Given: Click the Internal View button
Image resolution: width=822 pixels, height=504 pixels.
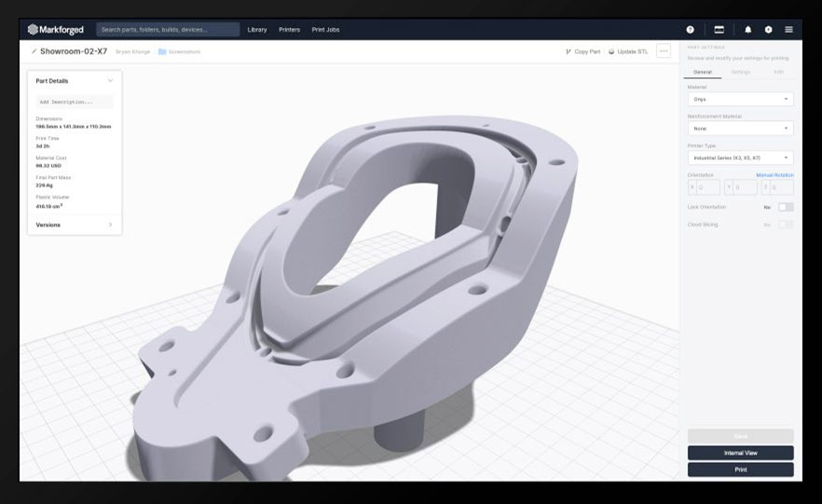Looking at the screenshot, I should pyautogui.click(x=740, y=453).
